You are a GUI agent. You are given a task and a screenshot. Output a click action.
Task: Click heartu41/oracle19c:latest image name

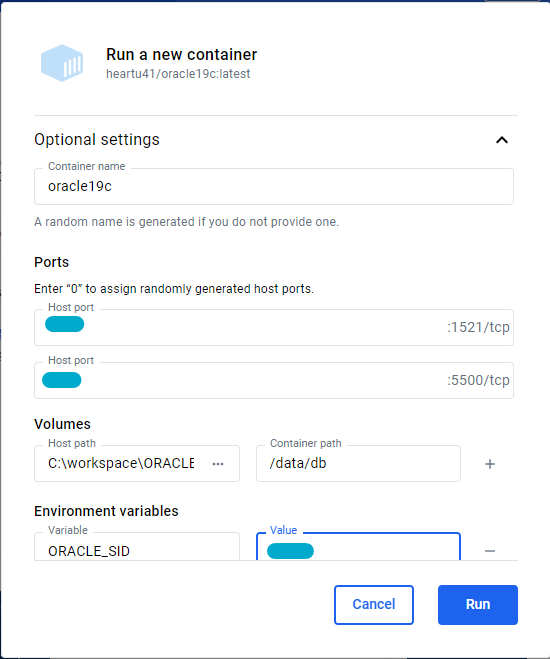pyautogui.click(x=178, y=74)
